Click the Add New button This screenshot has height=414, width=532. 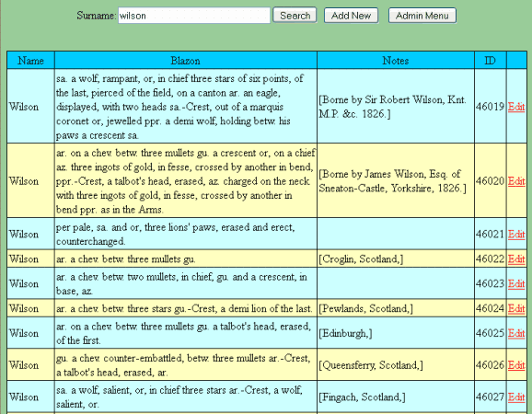coord(352,16)
